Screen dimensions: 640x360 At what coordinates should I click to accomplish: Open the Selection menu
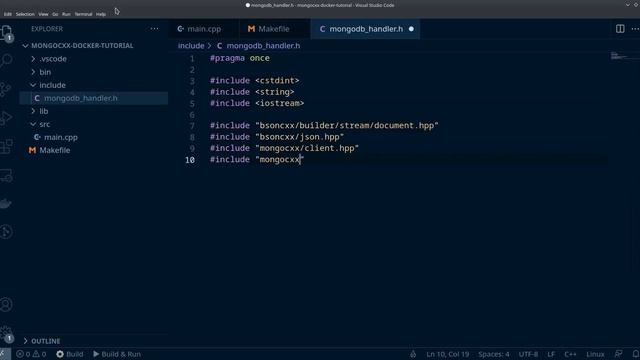pyautogui.click(x=25, y=14)
